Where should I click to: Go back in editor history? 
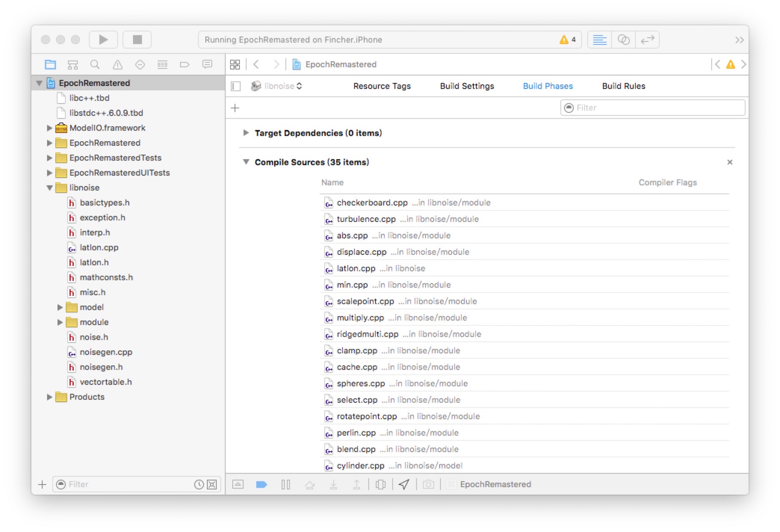point(256,65)
